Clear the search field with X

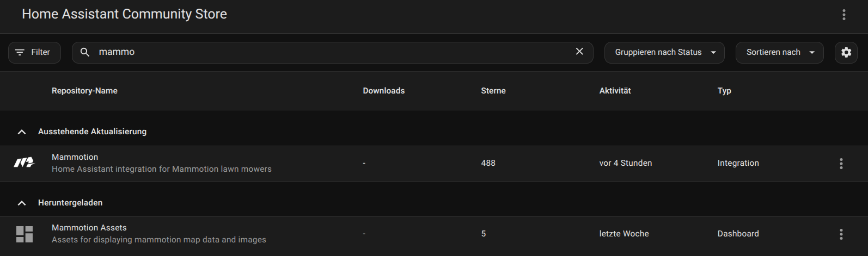[x=579, y=51]
